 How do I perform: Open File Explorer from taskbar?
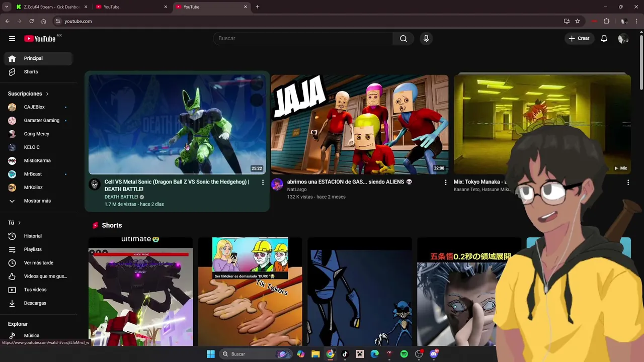(x=315, y=354)
